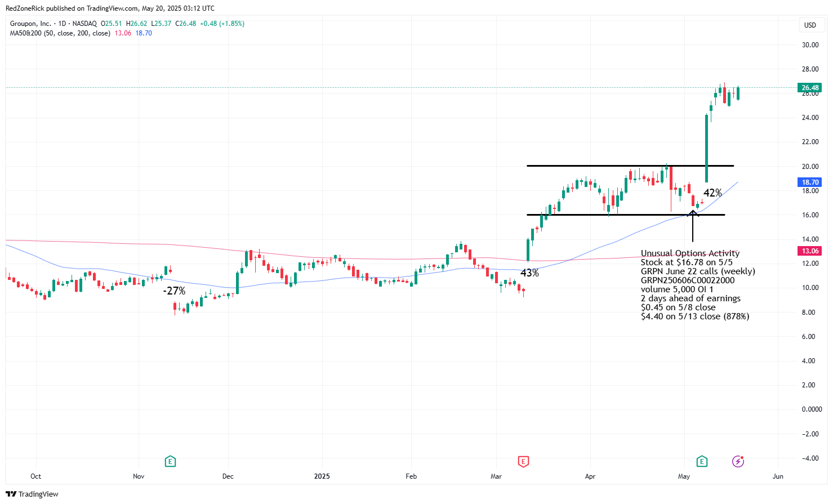Screen dimensions: 833x504
Task: Click the -27% annotation text
Action: (174, 291)
